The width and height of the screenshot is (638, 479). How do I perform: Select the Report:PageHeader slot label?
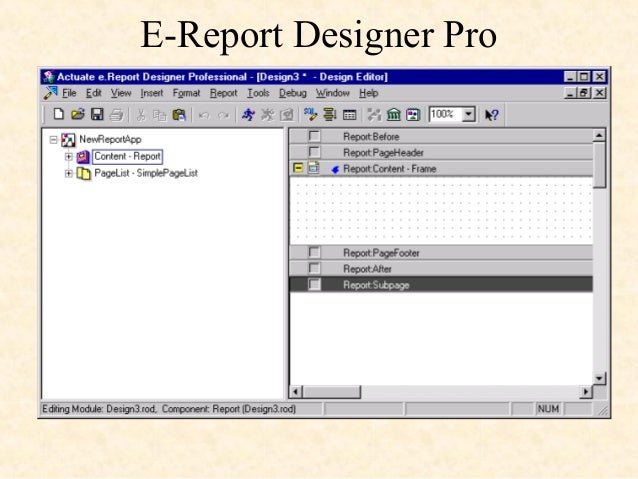coord(383,153)
